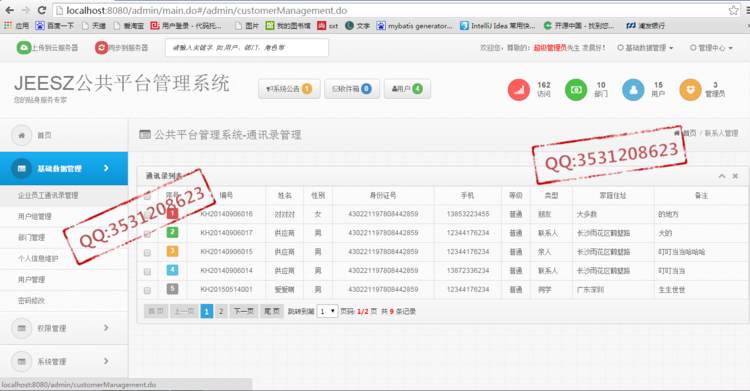Check the row KH20140906014 checkbox
Screen dimensions: 750x391
pos(147,272)
